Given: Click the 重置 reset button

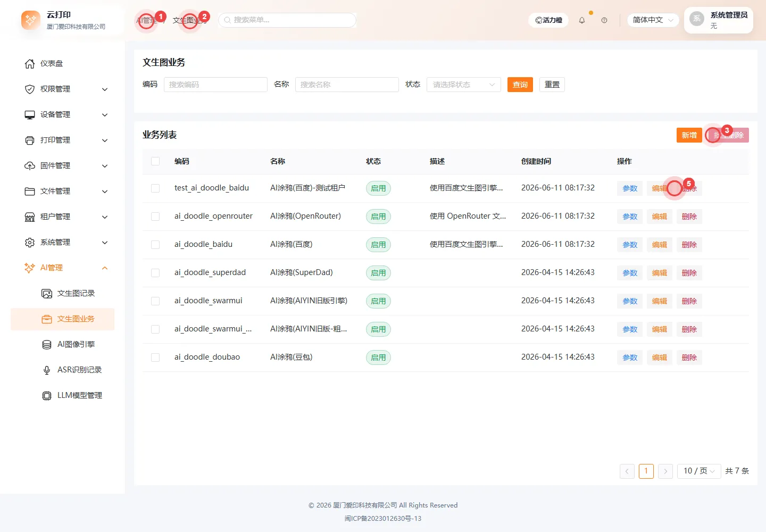Looking at the screenshot, I should [x=552, y=85].
